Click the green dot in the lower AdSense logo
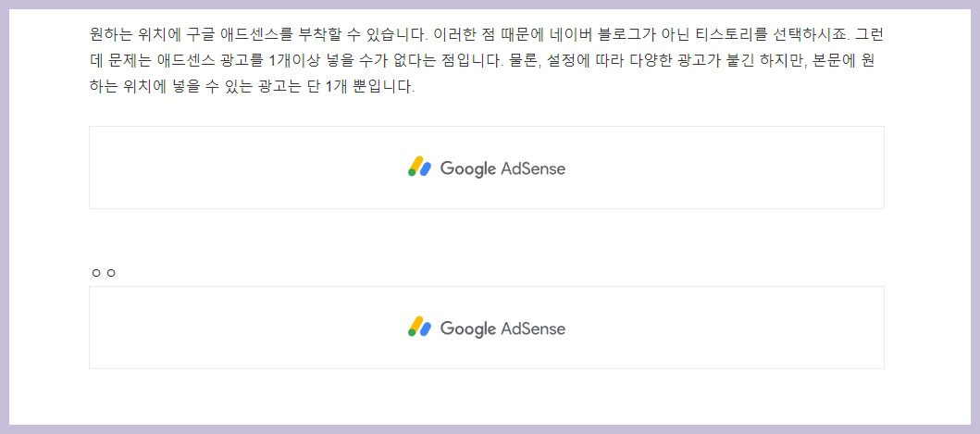Screen dimensions: 980x434 coord(412,333)
